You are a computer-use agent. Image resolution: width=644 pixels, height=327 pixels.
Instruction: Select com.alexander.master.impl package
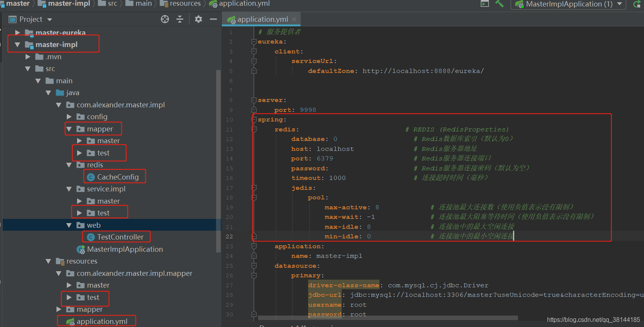coord(121,105)
